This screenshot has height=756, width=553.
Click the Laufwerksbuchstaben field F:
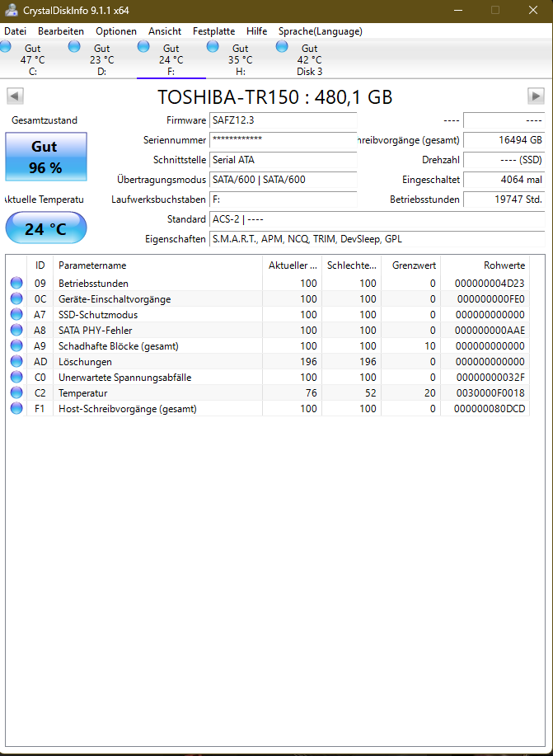pos(283,200)
